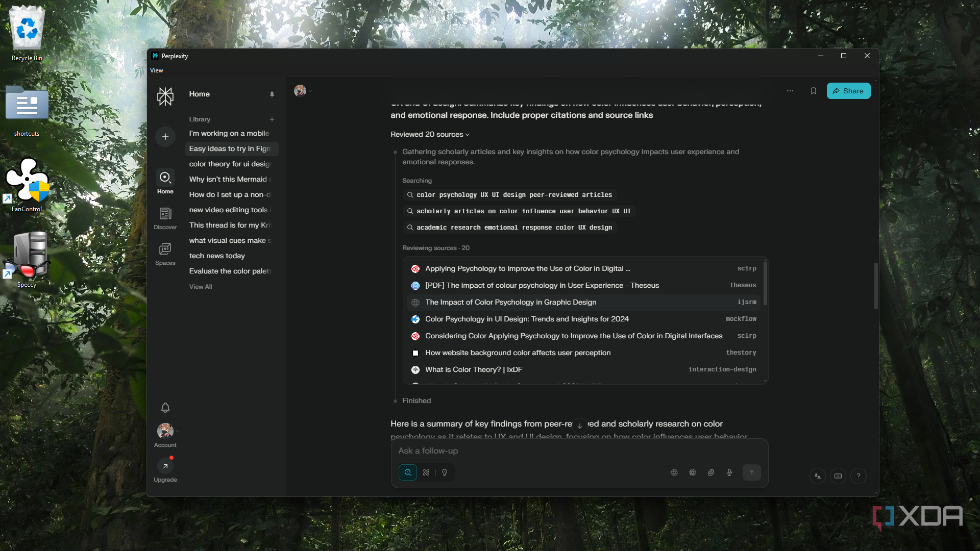Open Recycle Bin on desktop

pos(27,34)
